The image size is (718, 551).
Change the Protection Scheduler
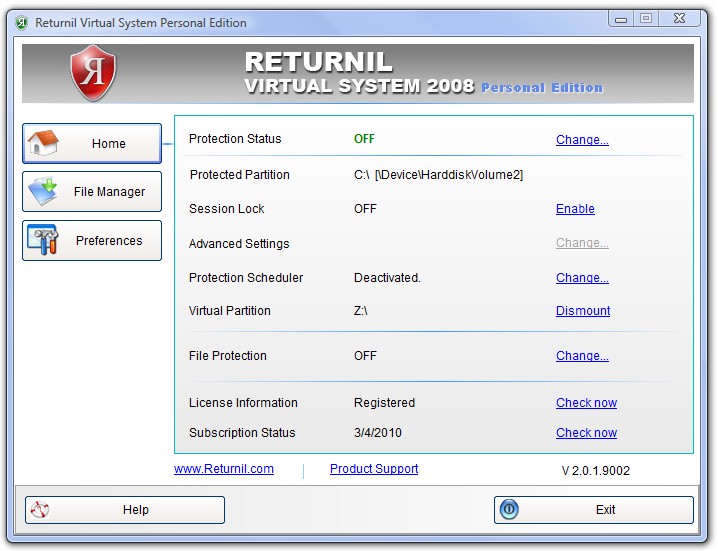pos(582,278)
